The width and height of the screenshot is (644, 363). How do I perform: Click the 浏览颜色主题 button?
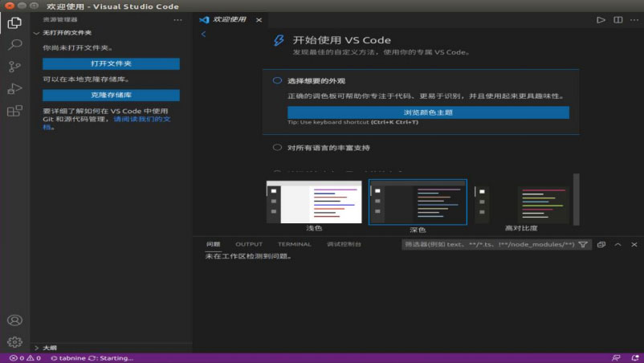428,112
